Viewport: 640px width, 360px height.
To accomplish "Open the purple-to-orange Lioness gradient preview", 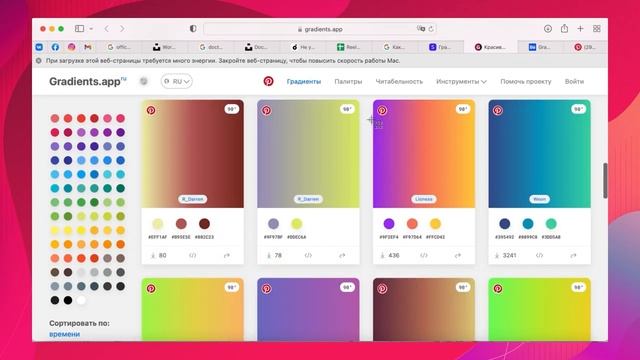I will [x=424, y=154].
